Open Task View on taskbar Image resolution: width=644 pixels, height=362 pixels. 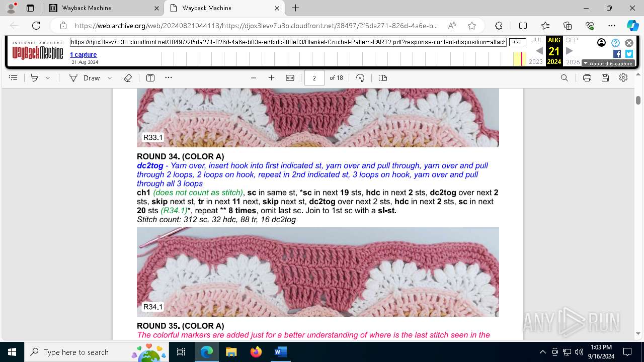(181, 352)
